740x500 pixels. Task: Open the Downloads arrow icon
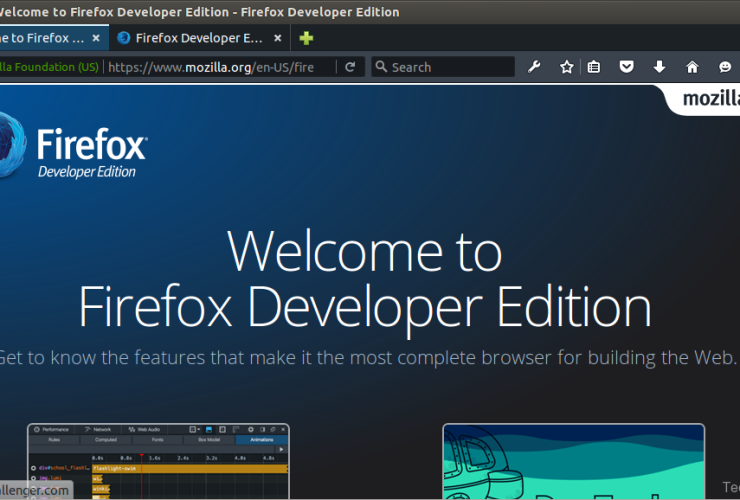(659, 67)
